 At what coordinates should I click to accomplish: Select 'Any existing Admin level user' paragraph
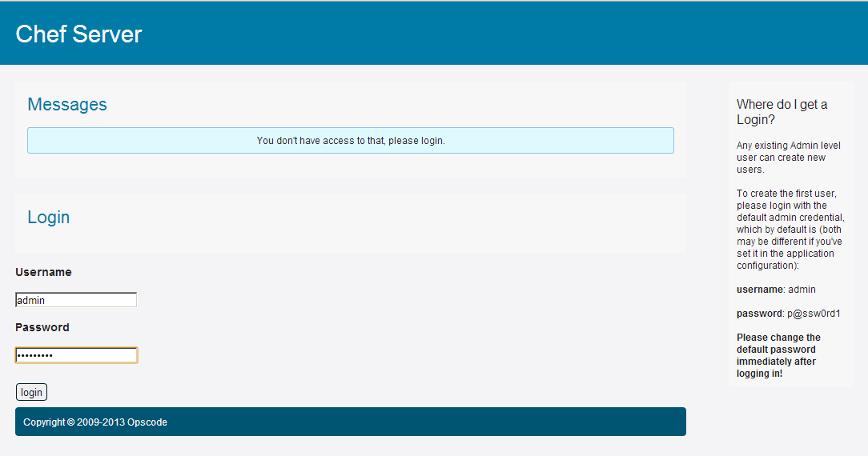coord(788,158)
